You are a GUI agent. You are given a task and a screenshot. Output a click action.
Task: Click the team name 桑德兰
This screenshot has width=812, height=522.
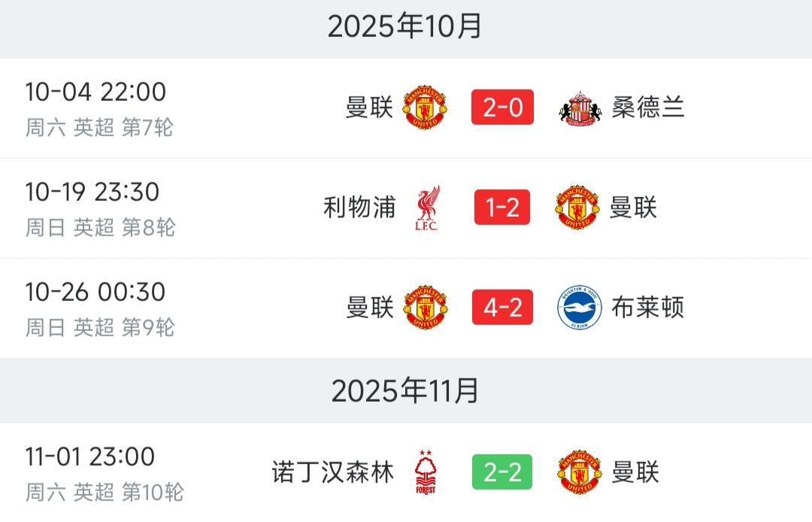point(648,108)
